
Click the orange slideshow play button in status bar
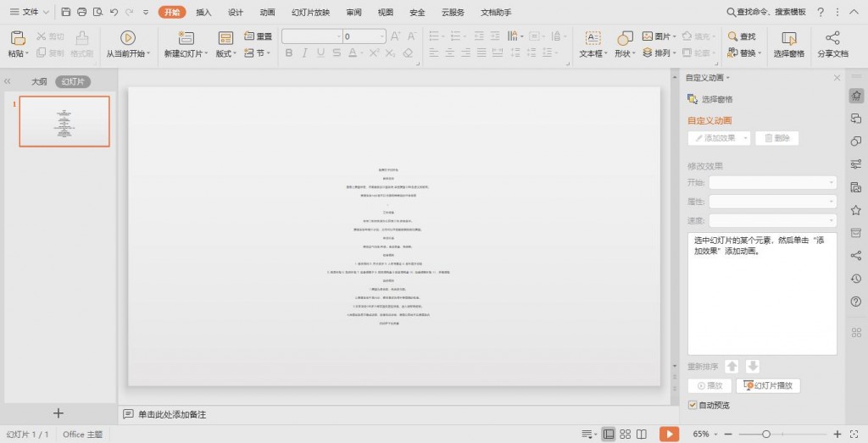[x=670, y=435]
